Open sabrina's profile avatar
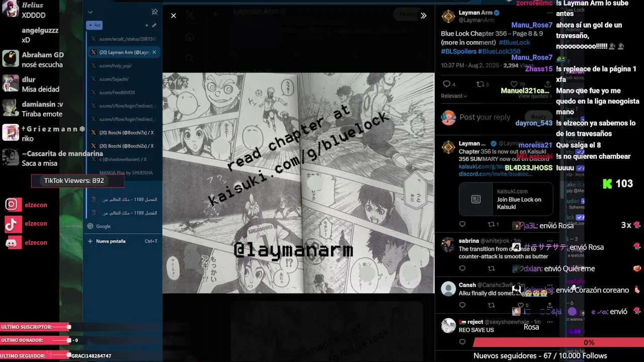Viewport: 644px width, 362px height. click(x=448, y=245)
